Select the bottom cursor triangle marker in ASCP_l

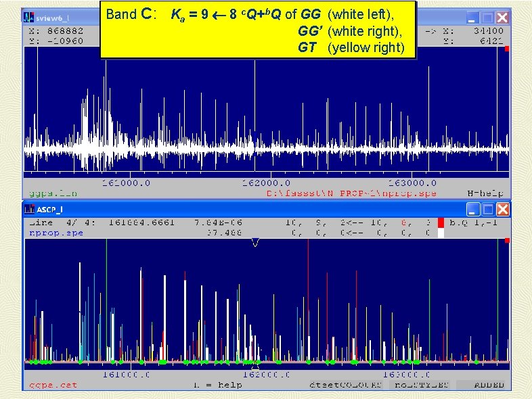pyautogui.click(x=255, y=366)
